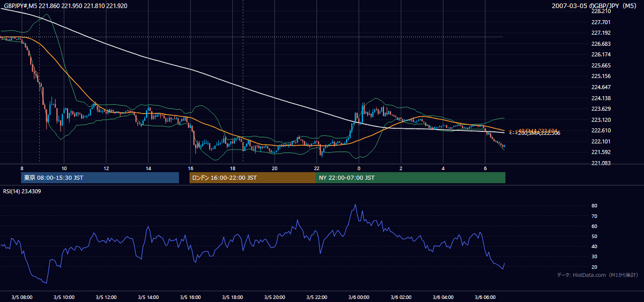The width and height of the screenshot is (644, 302).
Task: Click hour label 0 under the price chart
Action: pyautogui.click(x=359, y=168)
